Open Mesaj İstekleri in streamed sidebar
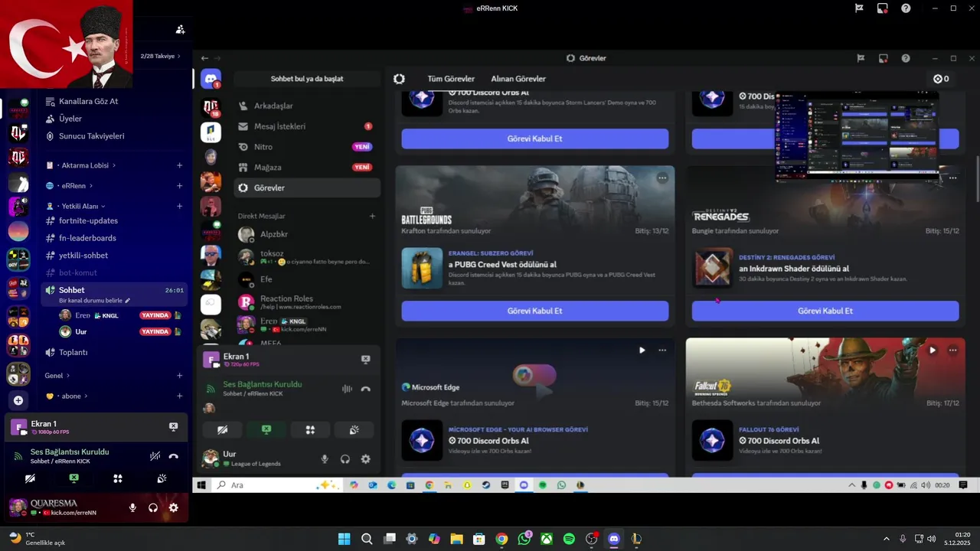Screen dimensions: 980x551 coord(307,126)
